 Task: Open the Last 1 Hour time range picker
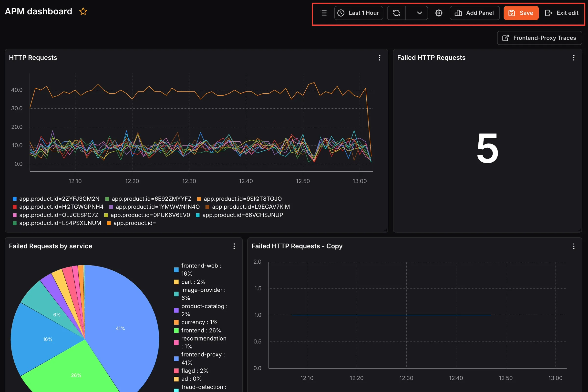[359, 13]
